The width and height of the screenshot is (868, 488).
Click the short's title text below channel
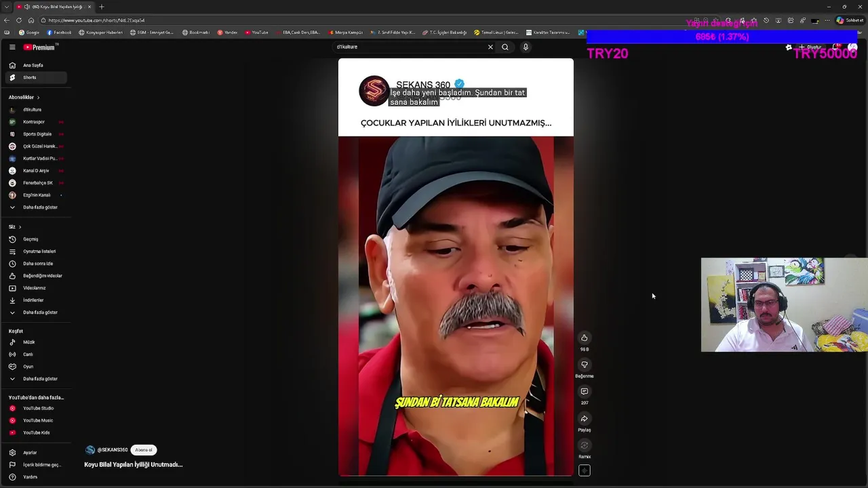click(134, 465)
